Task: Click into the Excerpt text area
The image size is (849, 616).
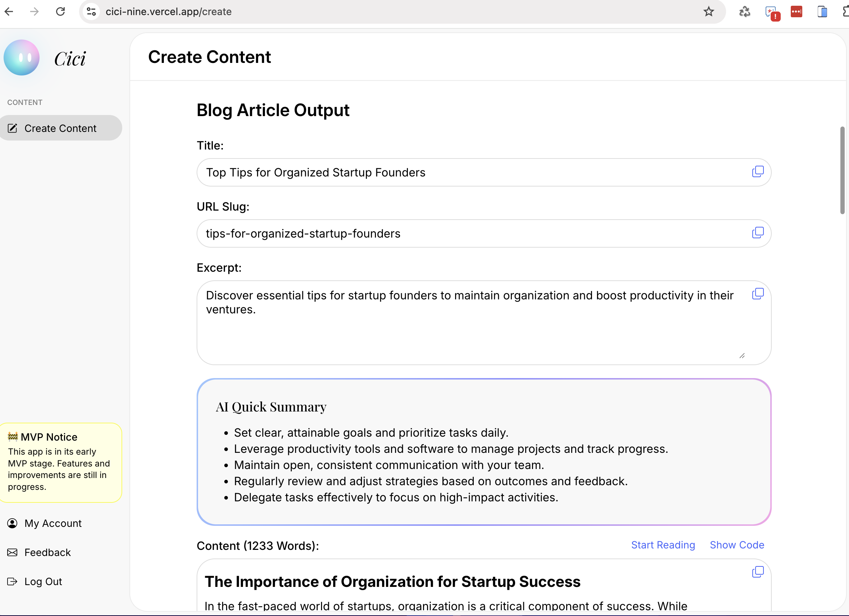Action: coord(484,323)
